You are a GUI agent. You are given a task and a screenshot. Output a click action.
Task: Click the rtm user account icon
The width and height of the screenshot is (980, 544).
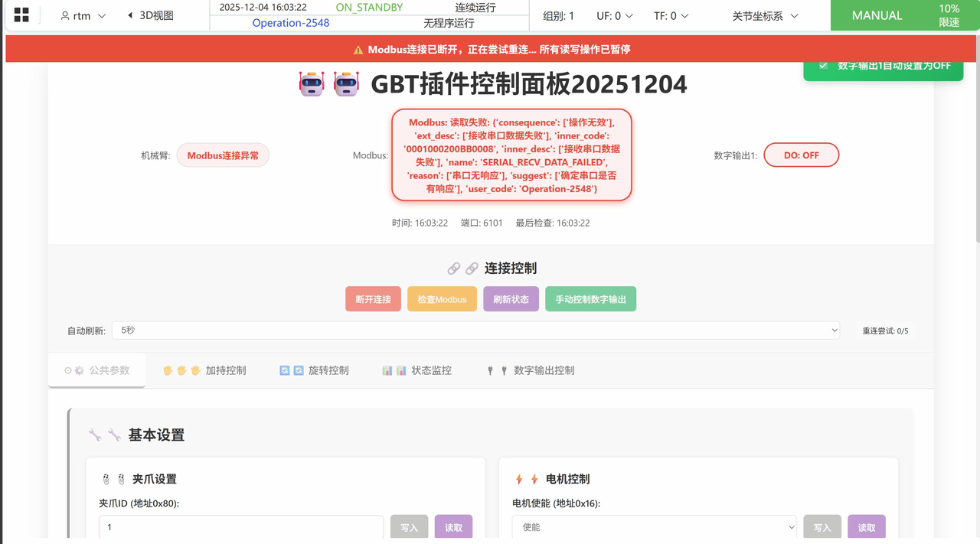point(66,16)
